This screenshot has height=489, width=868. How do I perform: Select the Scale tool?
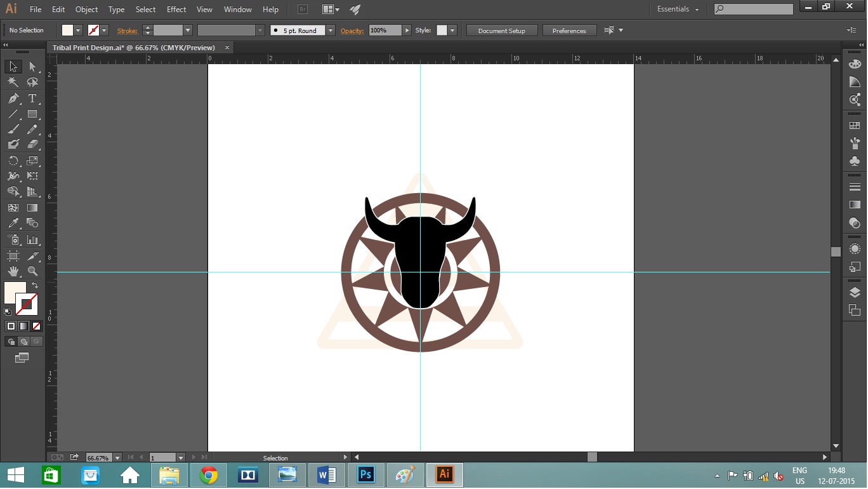32,161
